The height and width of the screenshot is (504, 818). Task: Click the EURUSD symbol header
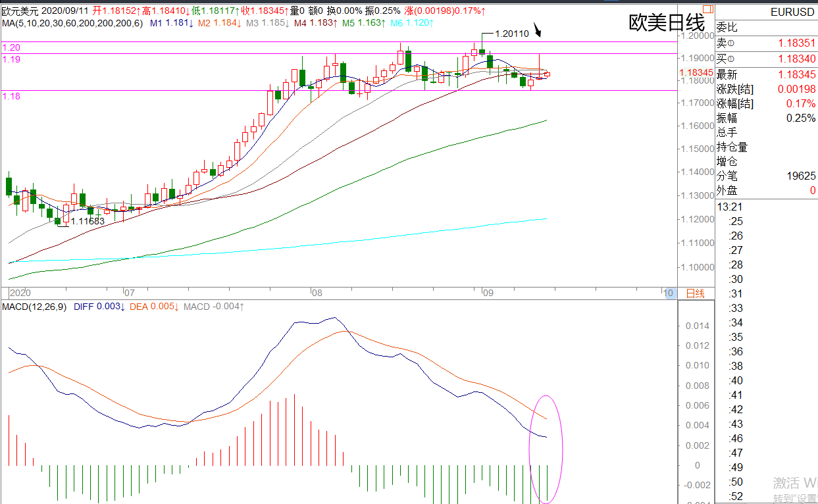click(x=792, y=13)
